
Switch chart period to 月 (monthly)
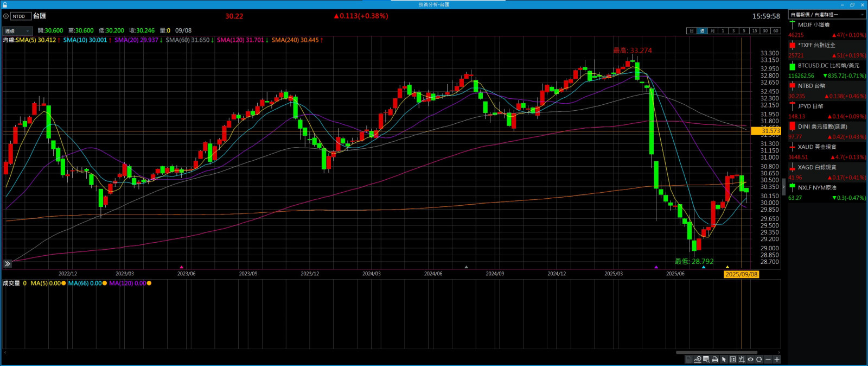pyautogui.click(x=712, y=31)
